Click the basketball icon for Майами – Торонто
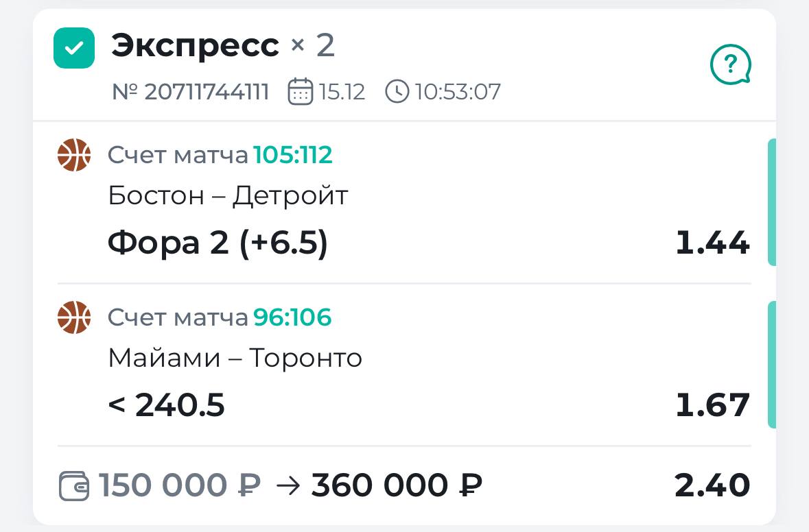 (74, 317)
